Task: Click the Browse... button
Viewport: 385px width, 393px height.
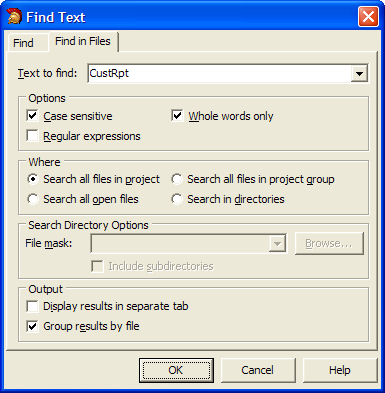Action: coord(329,244)
